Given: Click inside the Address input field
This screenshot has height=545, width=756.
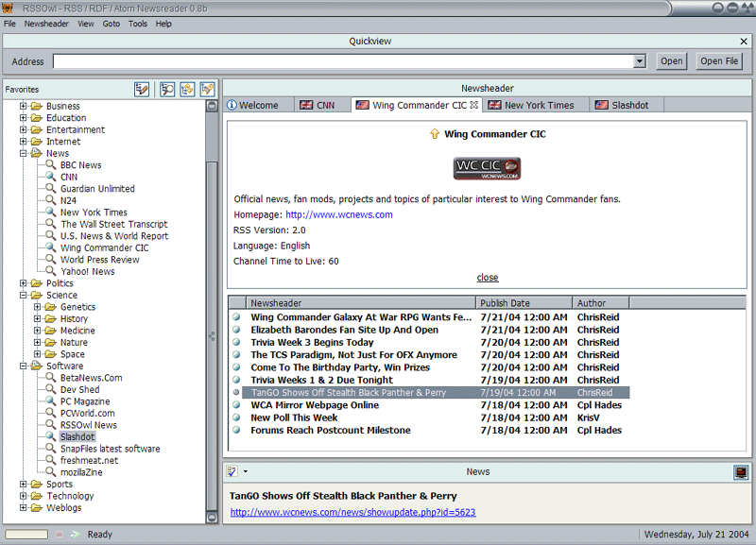Looking at the screenshot, I should coord(340,61).
